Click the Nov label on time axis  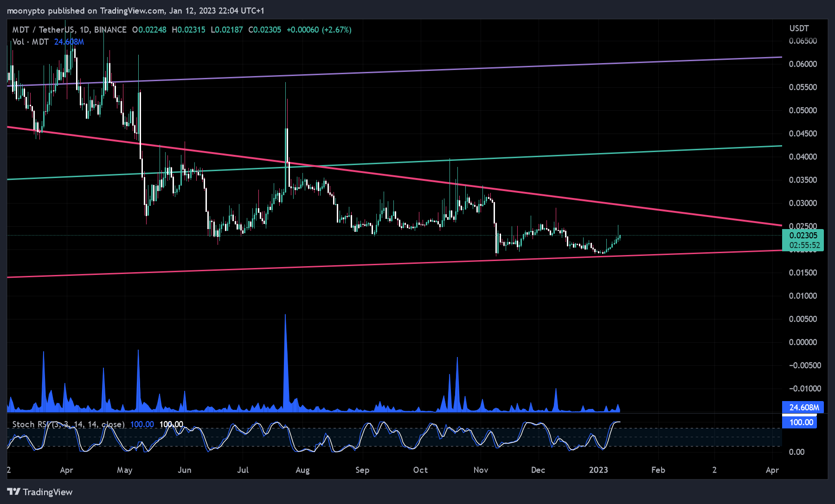coord(481,470)
